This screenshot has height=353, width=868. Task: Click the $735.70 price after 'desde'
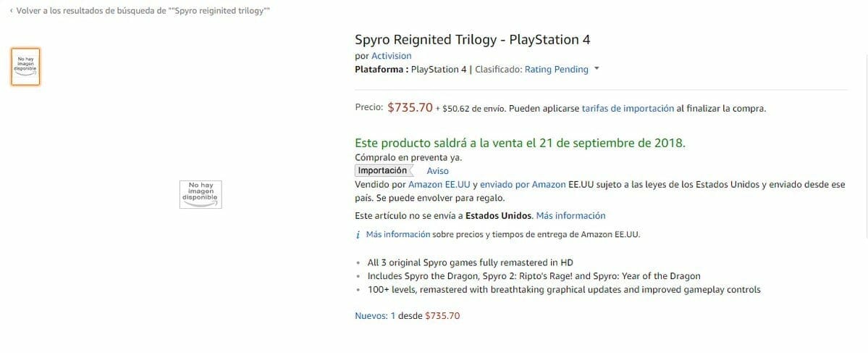click(x=442, y=315)
